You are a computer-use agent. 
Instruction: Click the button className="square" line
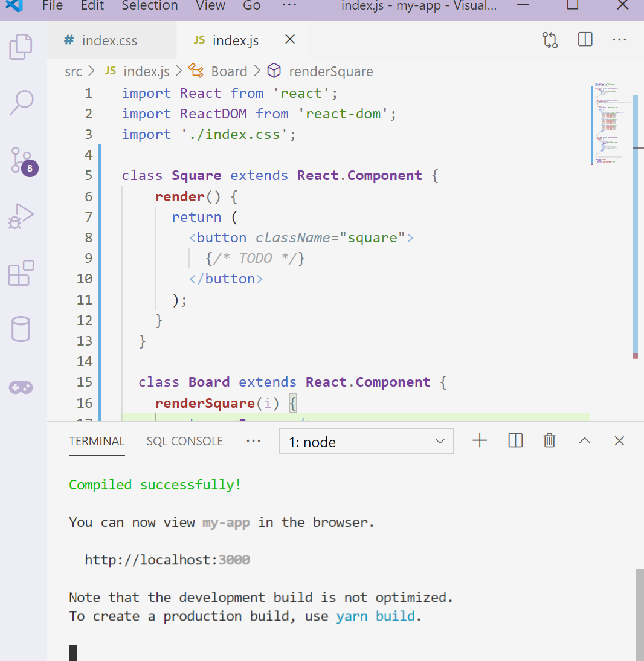[x=301, y=238]
